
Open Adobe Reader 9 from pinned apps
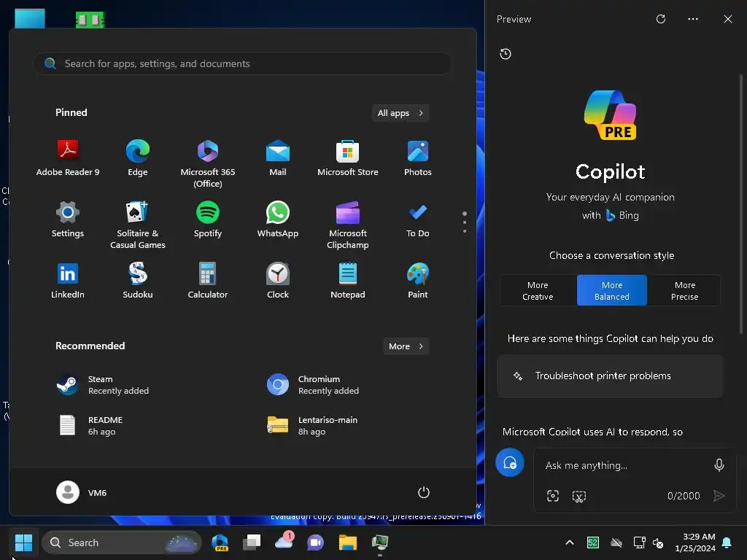click(x=68, y=158)
